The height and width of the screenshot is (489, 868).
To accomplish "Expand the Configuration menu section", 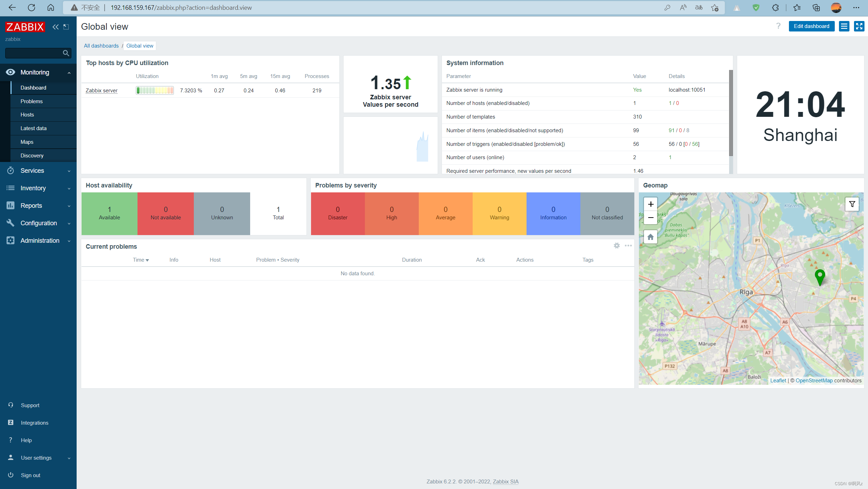I will click(38, 223).
